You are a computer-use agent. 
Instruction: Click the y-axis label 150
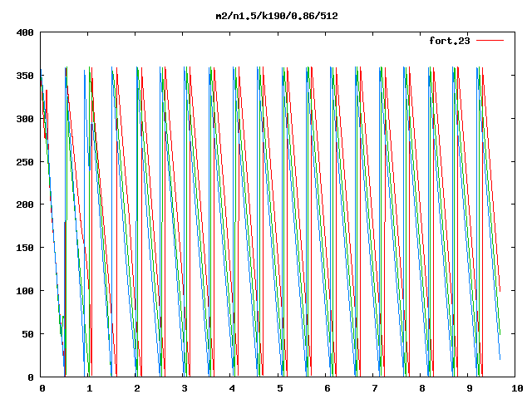click(x=25, y=248)
